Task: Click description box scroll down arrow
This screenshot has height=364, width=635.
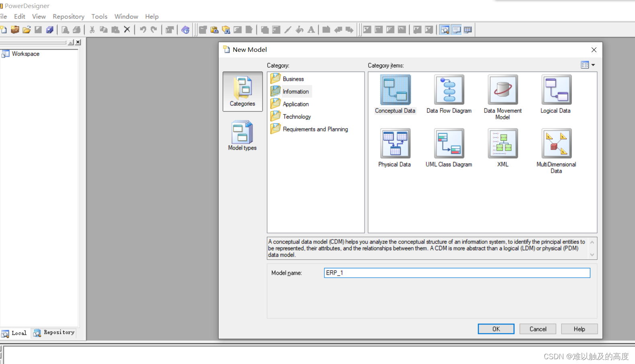Action: click(x=592, y=254)
